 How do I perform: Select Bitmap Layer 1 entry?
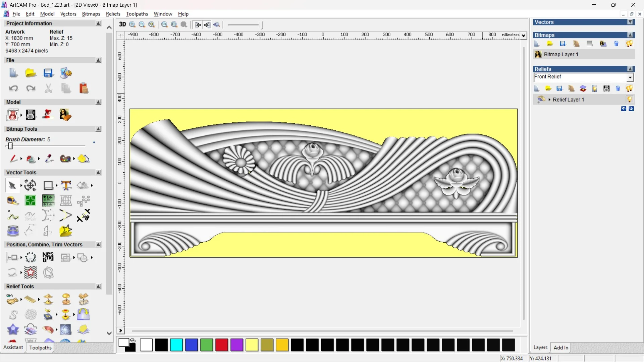point(561,54)
